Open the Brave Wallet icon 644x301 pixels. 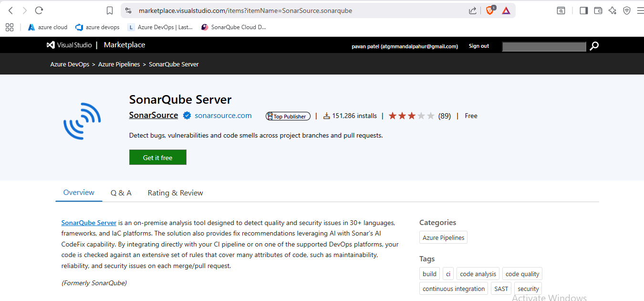click(598, 11)
